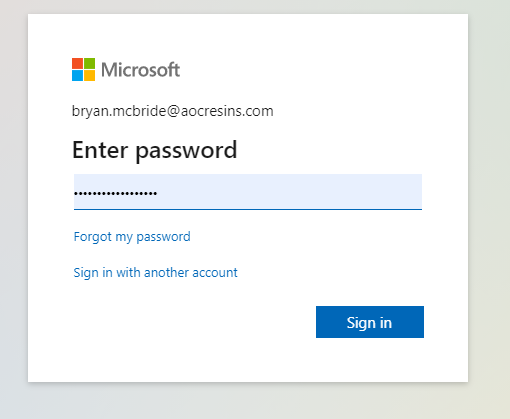Click the red square of the Microsoft logo

point(77,63)
